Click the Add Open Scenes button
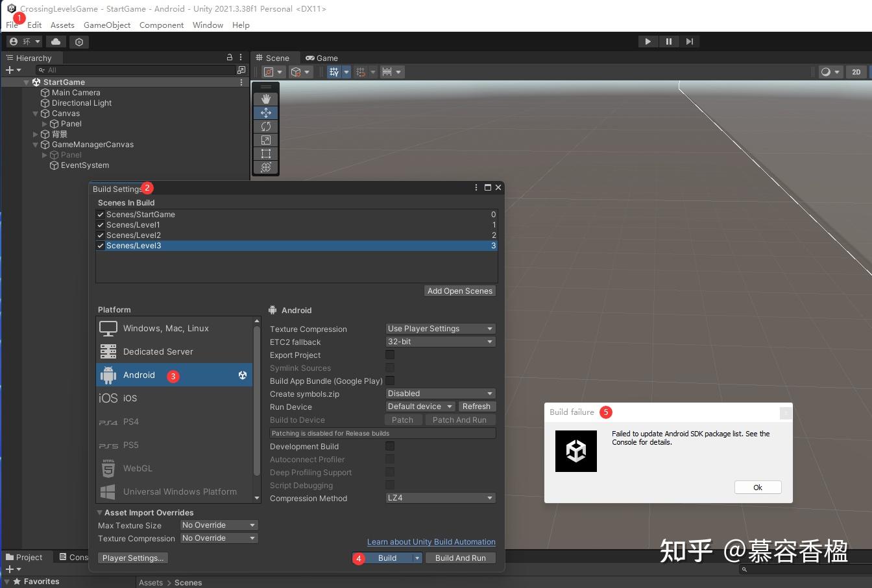 460,290
